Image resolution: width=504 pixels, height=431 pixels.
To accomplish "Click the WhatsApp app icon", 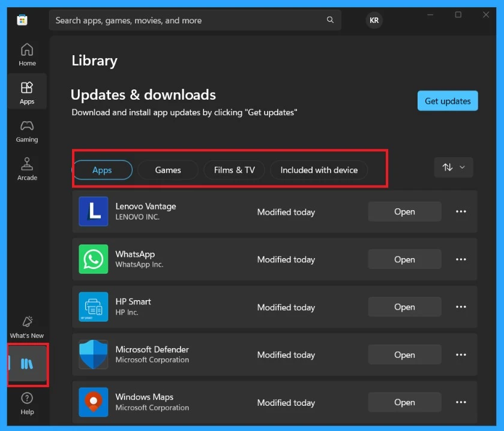I will pos(94,259).
